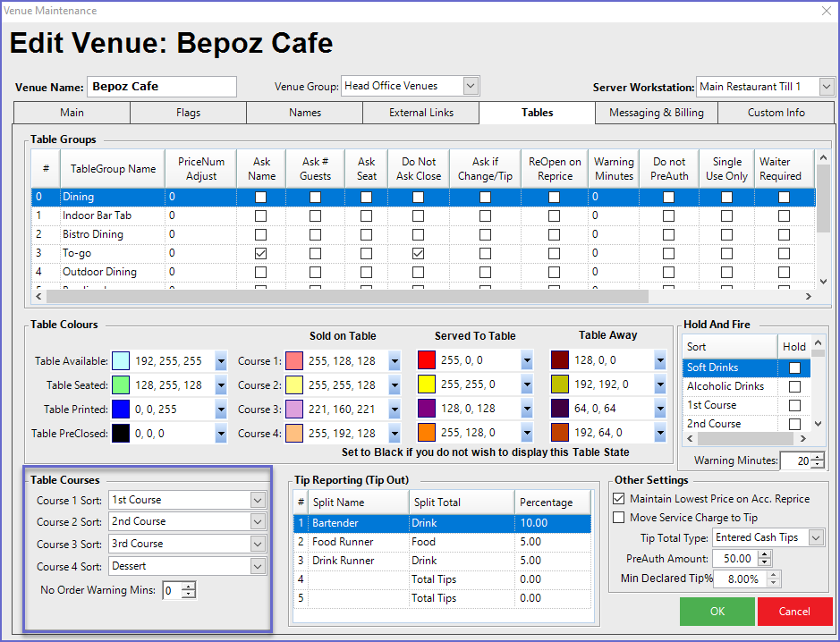Viewport: 840px width, 642px height.
Task: Open Table Available colour dropdown arrow
Action: (221, 361)
